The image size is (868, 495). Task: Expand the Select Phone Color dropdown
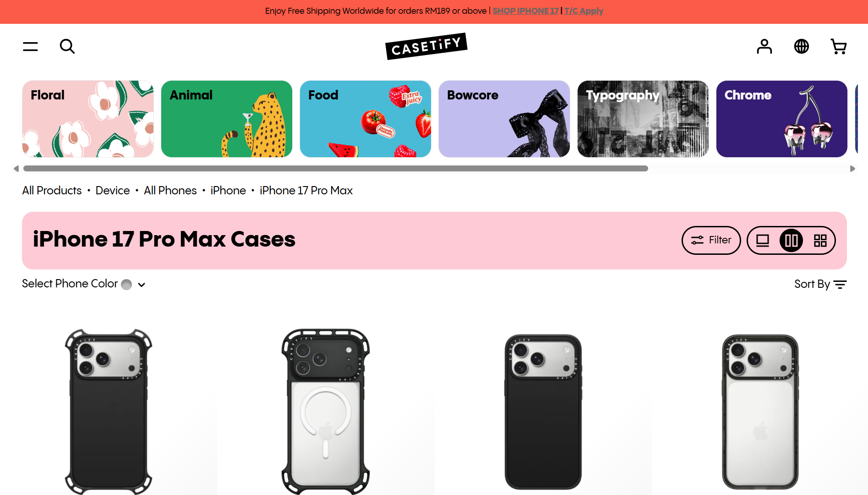click(x=84, y=284)
